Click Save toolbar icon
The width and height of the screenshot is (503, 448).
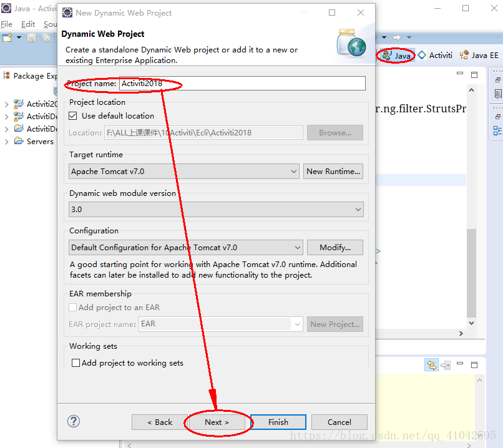tap(31, 38)
